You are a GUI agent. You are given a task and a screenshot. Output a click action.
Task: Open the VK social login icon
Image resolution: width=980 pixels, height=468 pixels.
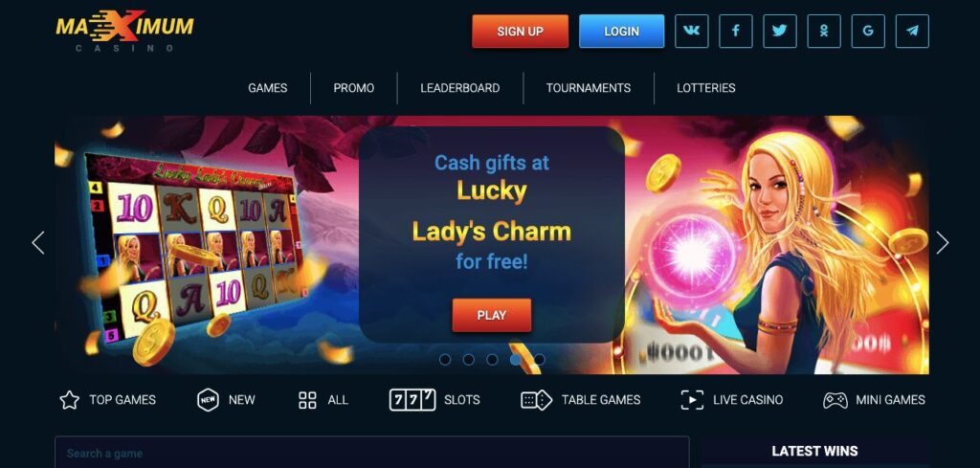(x=691, y=32)
